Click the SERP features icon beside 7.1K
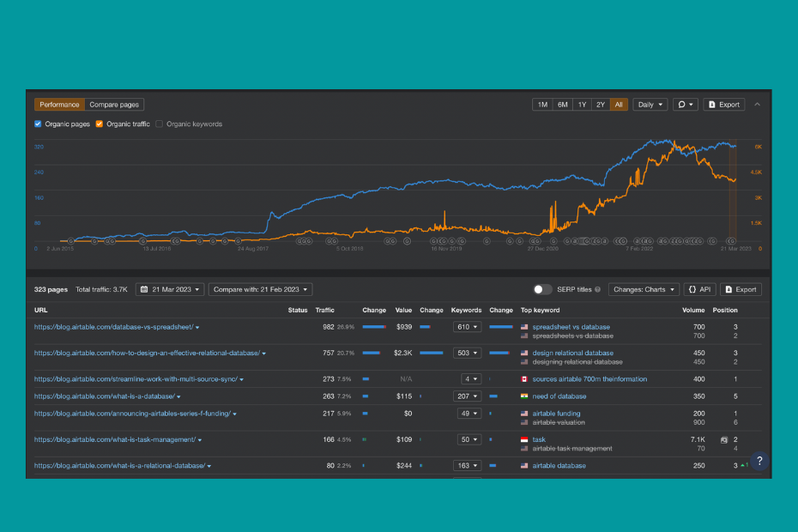The height and width of the screenshot is (532, 798). click(x=723, y=440)
